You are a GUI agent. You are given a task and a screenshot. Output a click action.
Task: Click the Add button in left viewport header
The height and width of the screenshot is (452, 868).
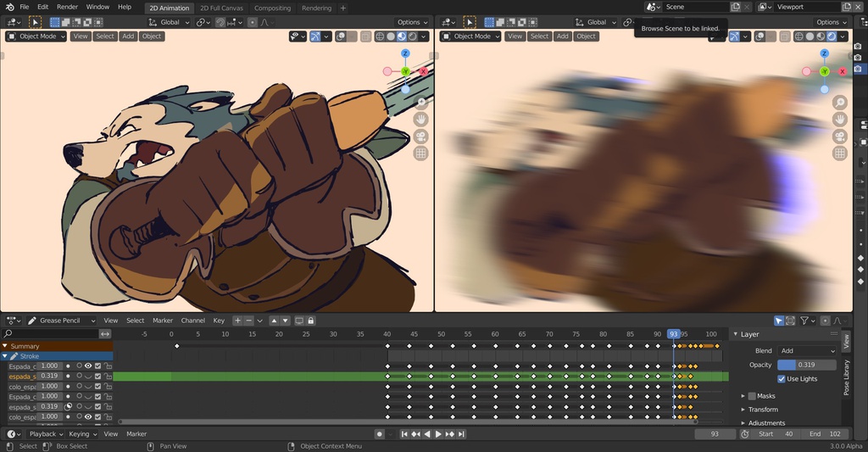click(x=128, y=36)
